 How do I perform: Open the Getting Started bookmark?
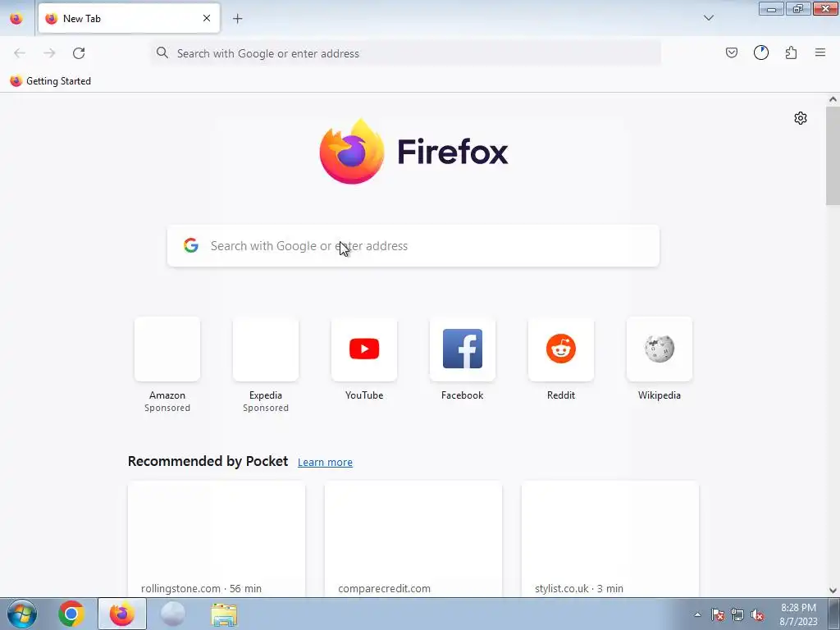coord(51,81)
